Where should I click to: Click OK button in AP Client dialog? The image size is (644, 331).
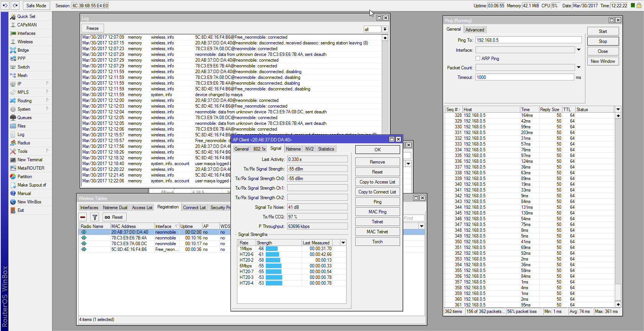(377, 150)
